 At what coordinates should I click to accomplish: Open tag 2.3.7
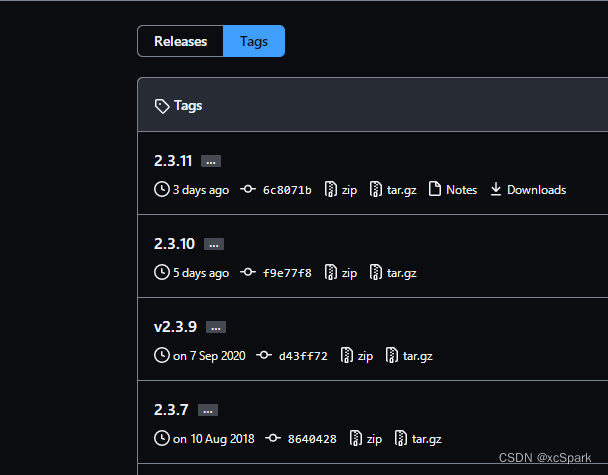(x=171, y=409)
